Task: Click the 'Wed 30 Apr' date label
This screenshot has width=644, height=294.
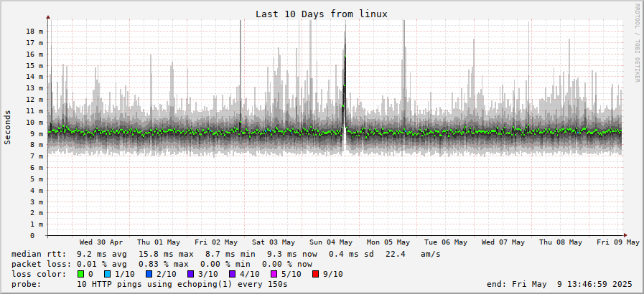Action: pos(101,242)
